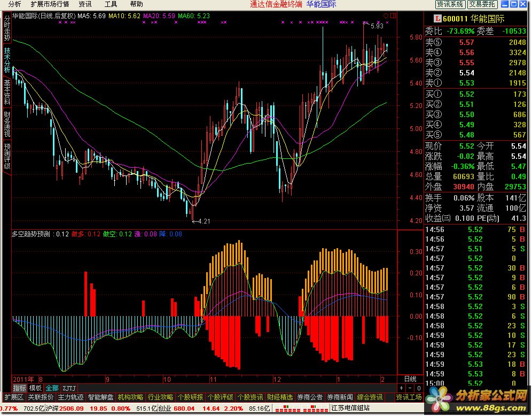Image resolution: width=532 pixels, height=416 pixels.
Task: Click the red split-window icon above chart
Action: point(393,16)
